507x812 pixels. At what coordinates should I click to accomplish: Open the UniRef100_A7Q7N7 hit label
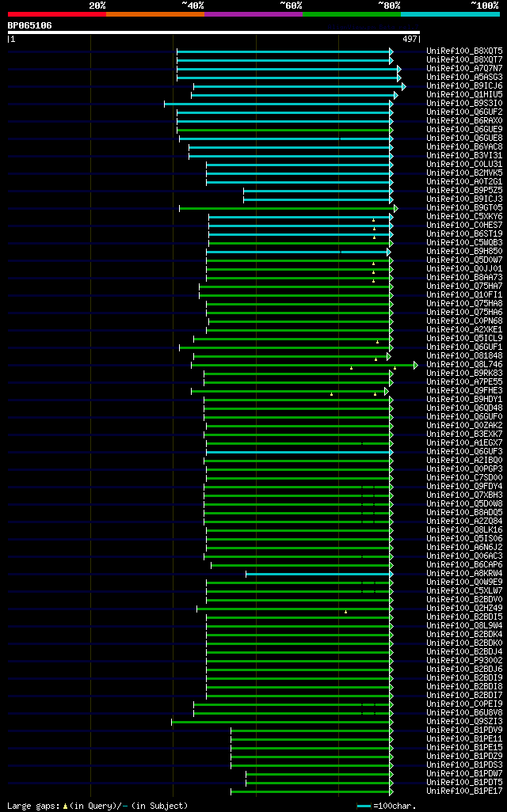point(464,68)
